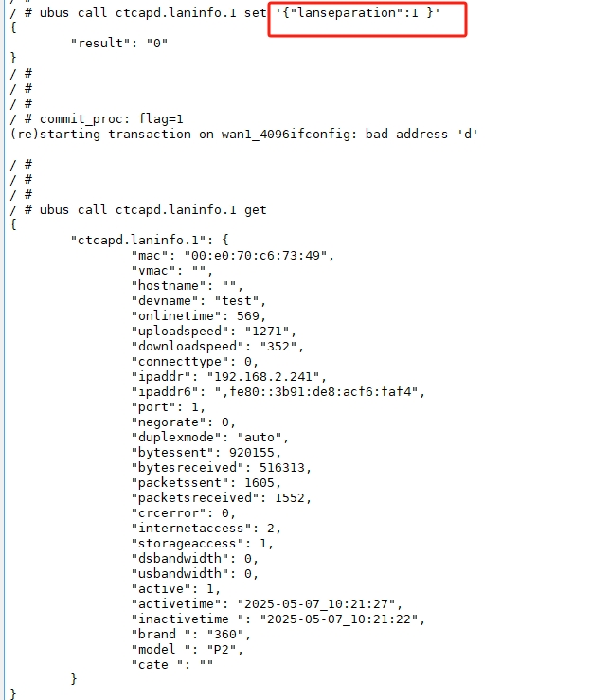Click the uploadspeed "1271" value
Viewport: 609px width, 700px height.
coord(267,332)
